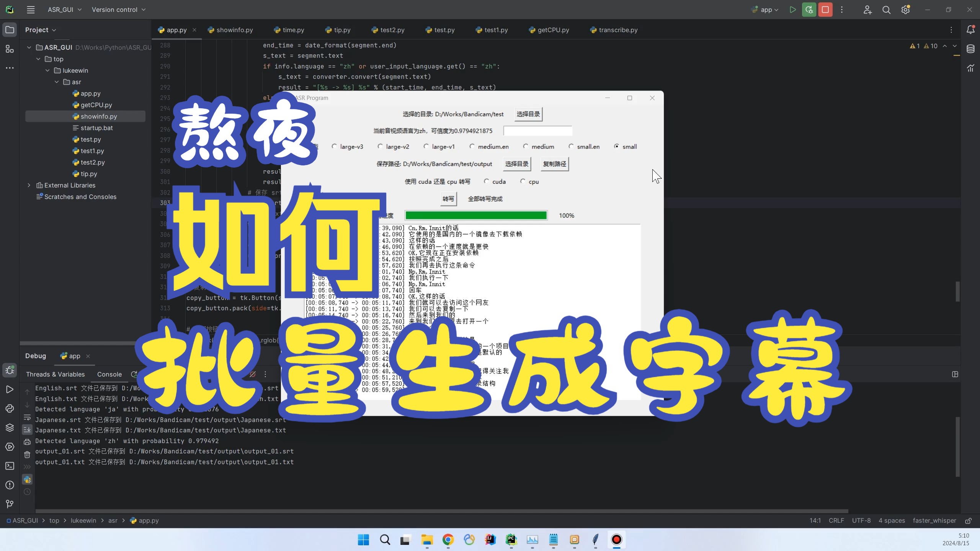Open the Notifications bell panel
The image size is (980, 551).
click(x=970, y=29)
